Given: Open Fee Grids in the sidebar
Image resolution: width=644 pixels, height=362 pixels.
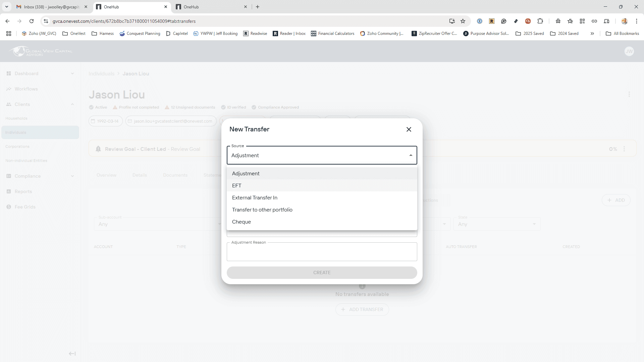Looking at the screenshot, I should [x=25, y=207].
